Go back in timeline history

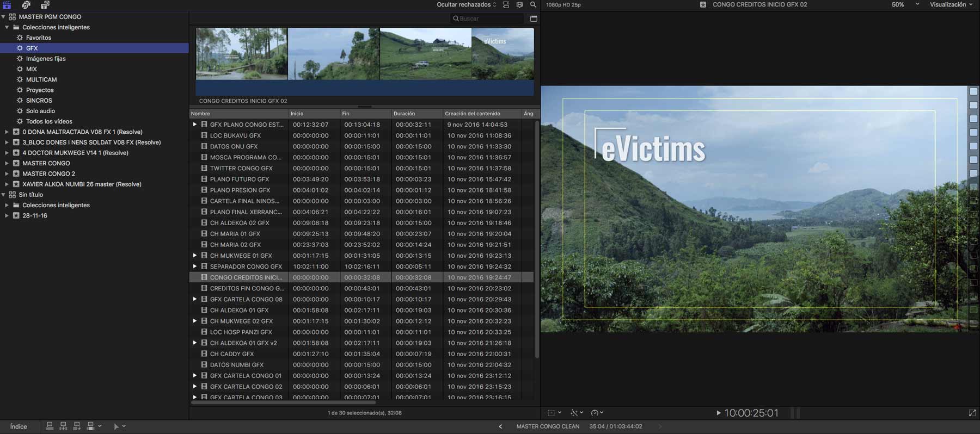500,427
